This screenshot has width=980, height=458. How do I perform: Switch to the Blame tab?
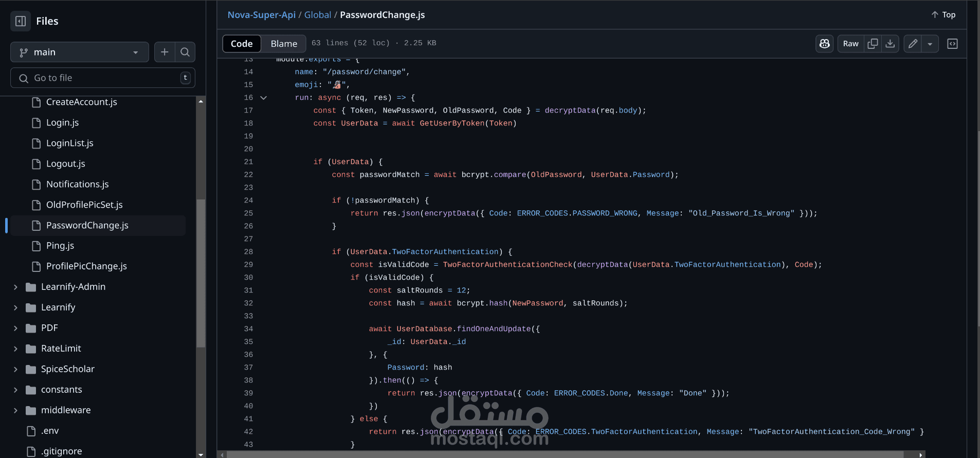[x=284, y=44]
